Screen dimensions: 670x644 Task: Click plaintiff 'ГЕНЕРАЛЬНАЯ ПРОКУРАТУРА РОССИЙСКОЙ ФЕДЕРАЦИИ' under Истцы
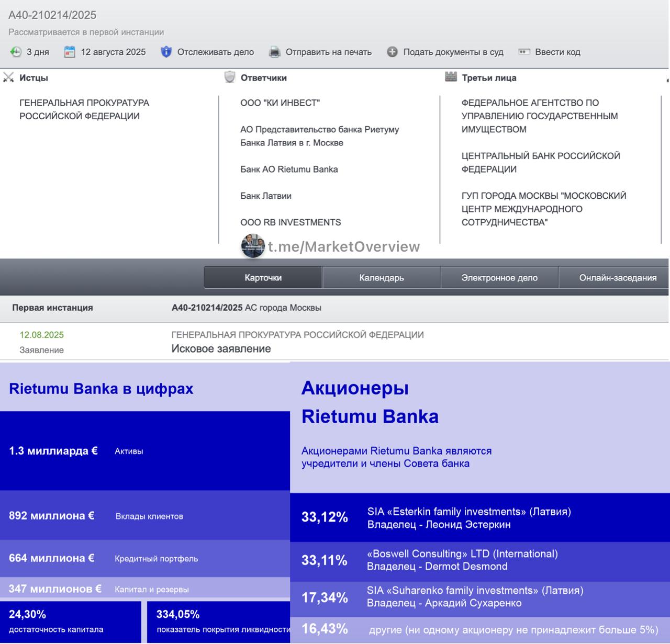[84, 109]
